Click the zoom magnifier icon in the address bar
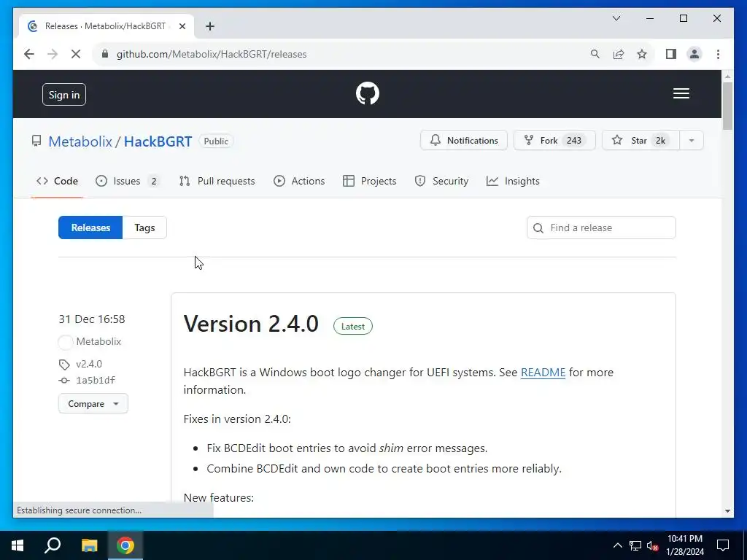 (x=595, y=54)
